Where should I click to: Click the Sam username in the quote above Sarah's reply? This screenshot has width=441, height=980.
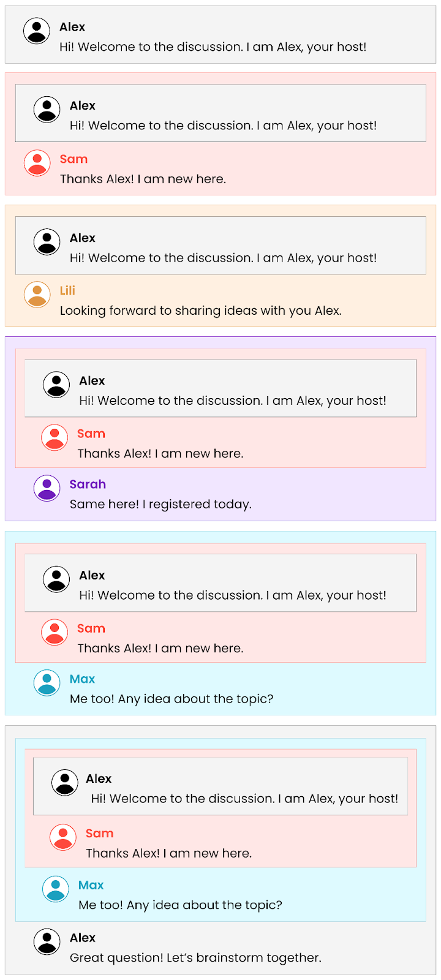pyautogui.click(x=91, y=434)
